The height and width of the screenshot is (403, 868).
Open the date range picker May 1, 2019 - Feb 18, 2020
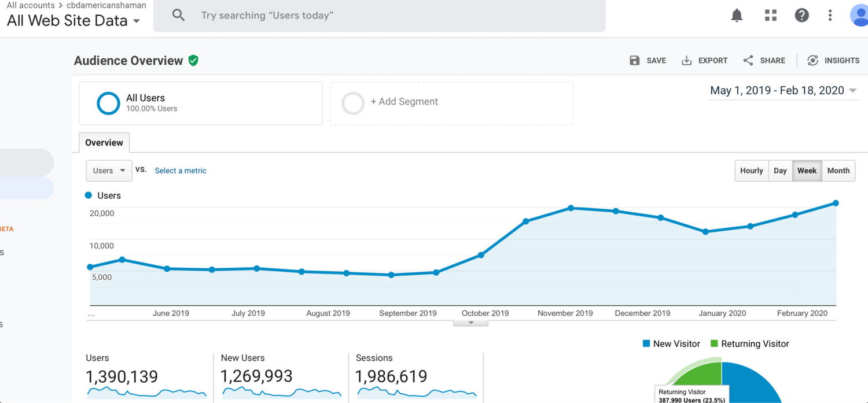click(x=784, y=91)
